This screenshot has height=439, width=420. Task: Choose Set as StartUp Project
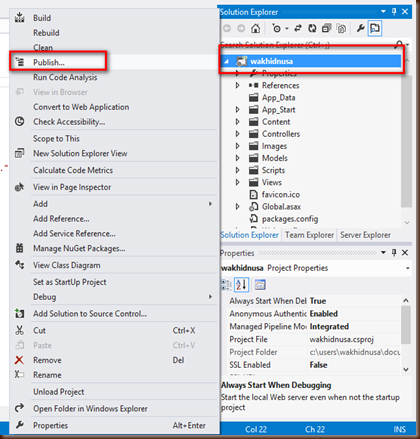coord(114,282)
